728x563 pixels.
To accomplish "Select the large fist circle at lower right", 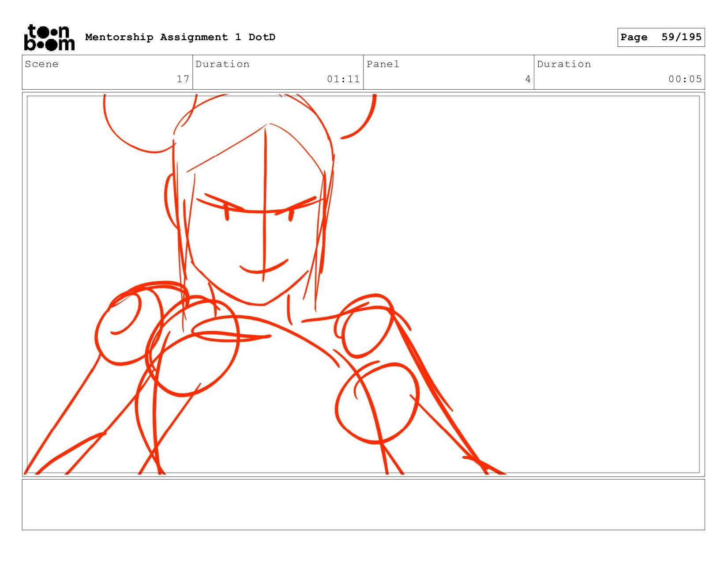I will click(x=377, y=403).
